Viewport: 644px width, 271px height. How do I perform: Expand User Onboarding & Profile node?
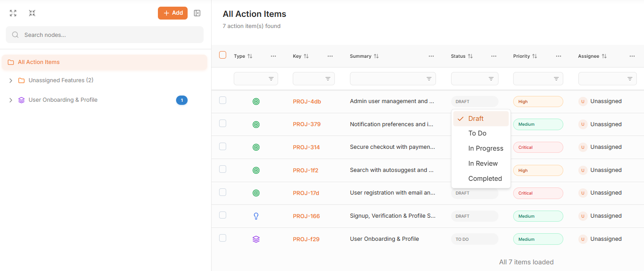[x=11, y=100]
